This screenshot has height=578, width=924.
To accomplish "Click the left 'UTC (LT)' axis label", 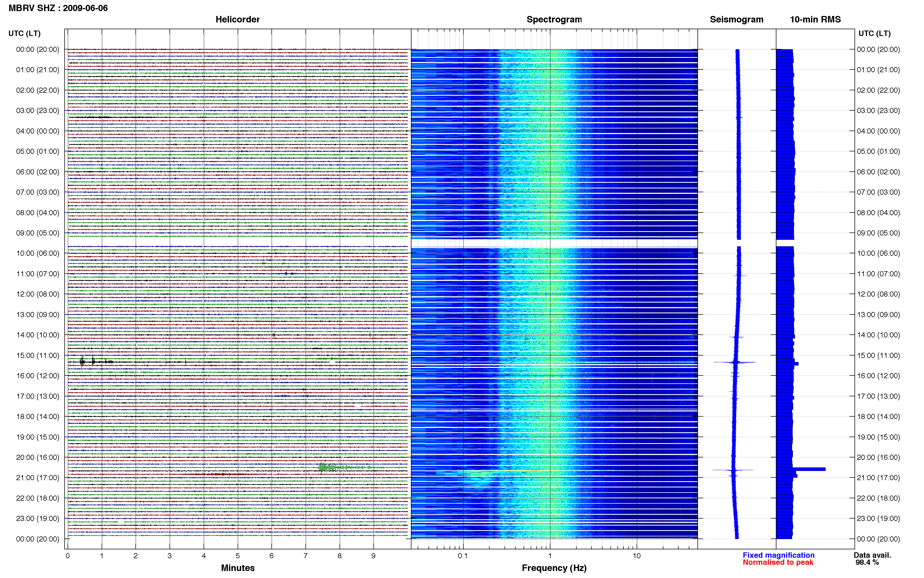I will tap(24, 33).
